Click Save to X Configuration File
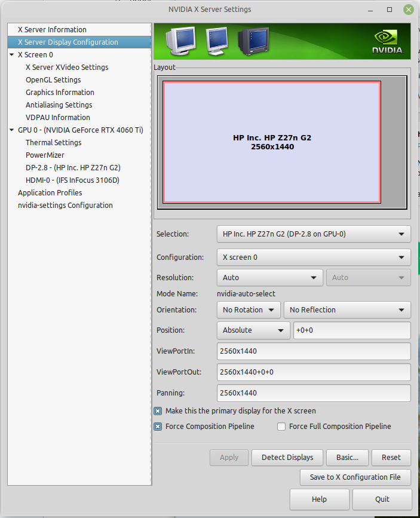 [355, 477]
